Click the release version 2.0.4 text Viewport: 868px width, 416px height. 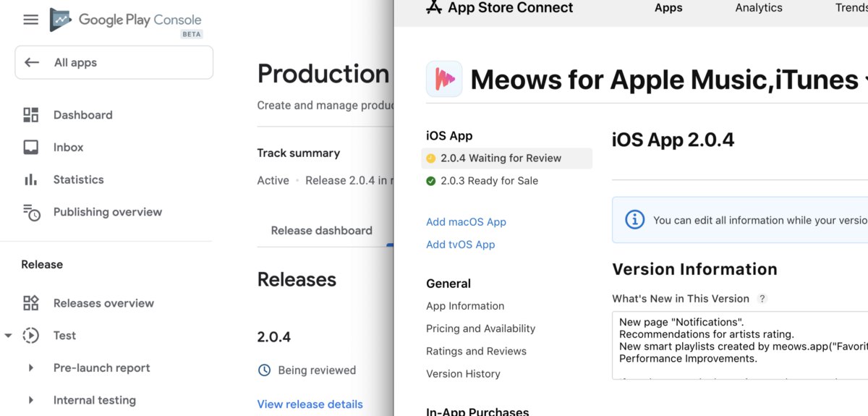coord(274,337)
